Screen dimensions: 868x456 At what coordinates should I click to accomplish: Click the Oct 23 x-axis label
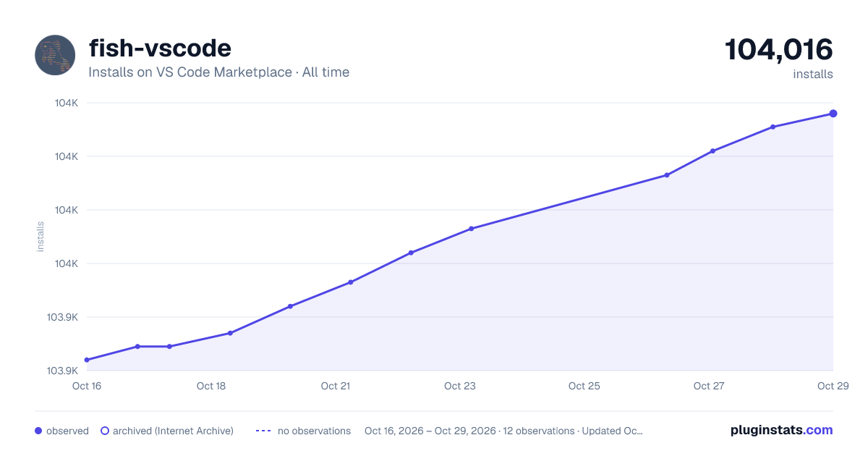click(x=460, y=386)
